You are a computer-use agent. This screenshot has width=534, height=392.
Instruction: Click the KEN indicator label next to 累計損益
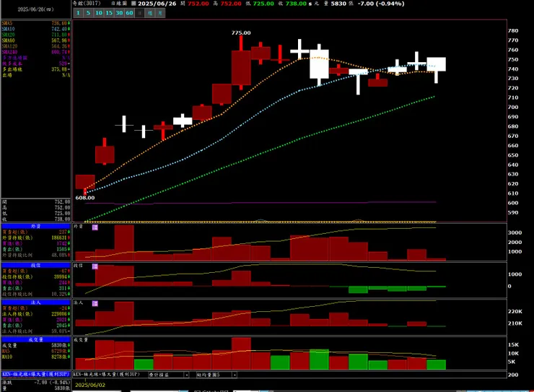(107, 375)
